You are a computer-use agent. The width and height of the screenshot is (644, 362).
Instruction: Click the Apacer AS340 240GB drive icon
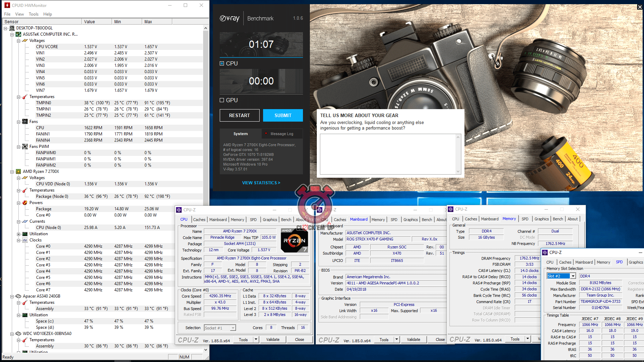click(18, 296)
